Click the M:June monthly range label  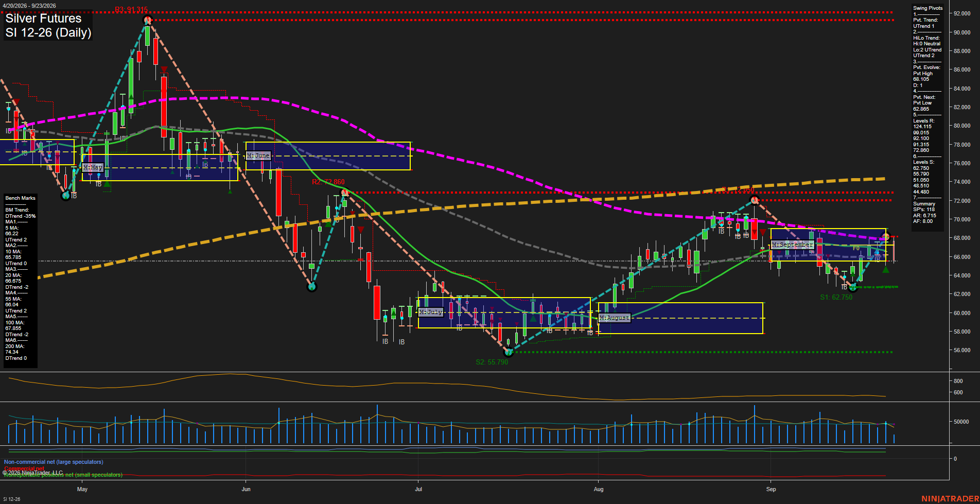coord(258,155)
